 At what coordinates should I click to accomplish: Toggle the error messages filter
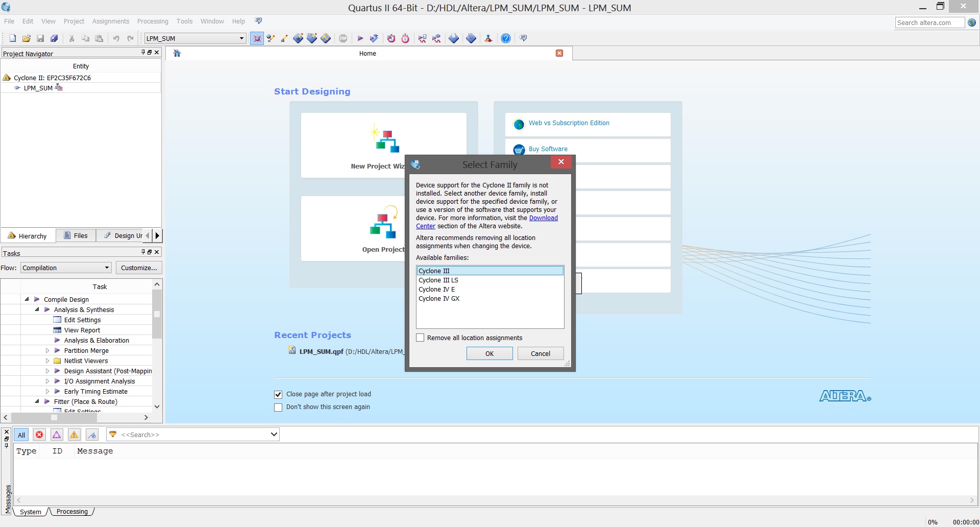(39, 435)
